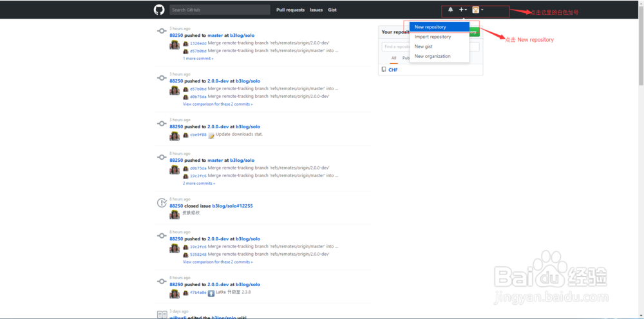Click 2.0.0-dev branch link above commit cbe9f88
The height and width of the screenshot is (319, 644).
218,127
